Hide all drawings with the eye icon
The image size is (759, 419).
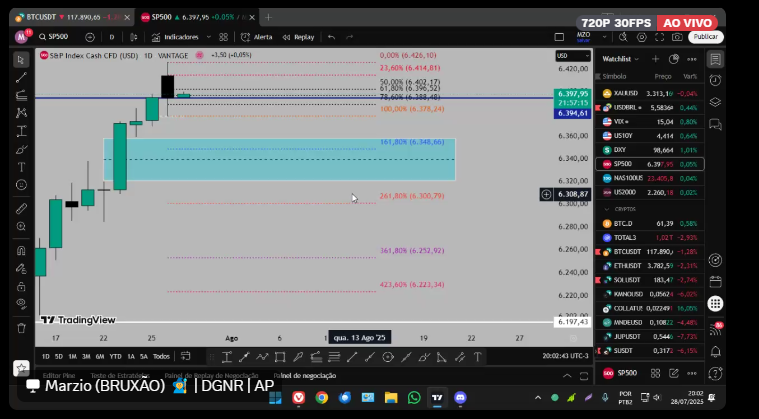(x=21, y=304)
